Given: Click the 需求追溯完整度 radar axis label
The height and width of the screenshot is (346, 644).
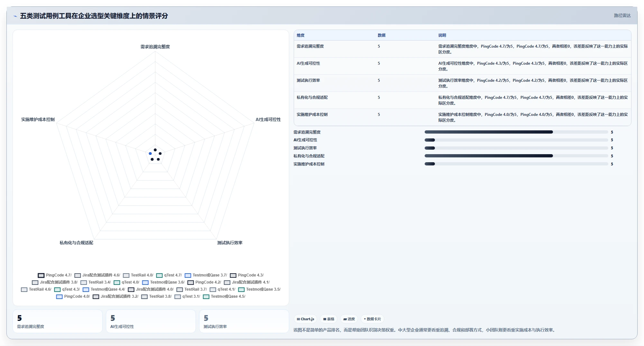Looking at the screenshot, I should (155, 47).
